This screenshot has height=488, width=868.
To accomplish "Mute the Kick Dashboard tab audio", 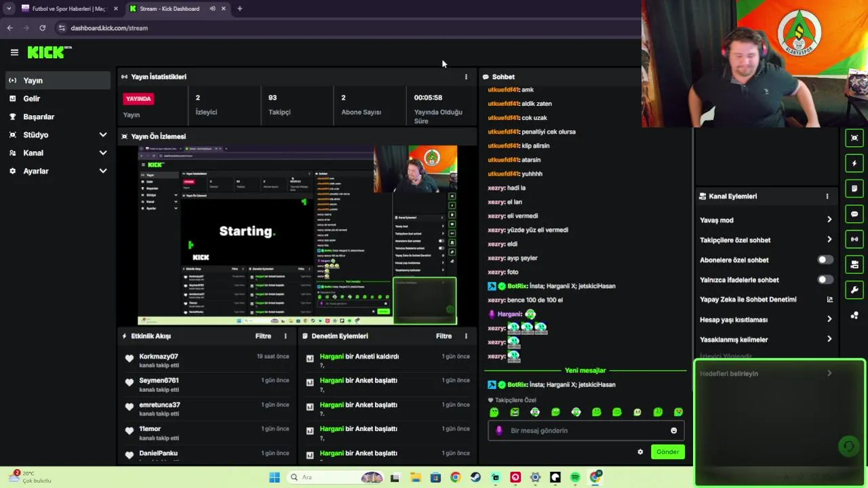I will [x=212, y=9].
